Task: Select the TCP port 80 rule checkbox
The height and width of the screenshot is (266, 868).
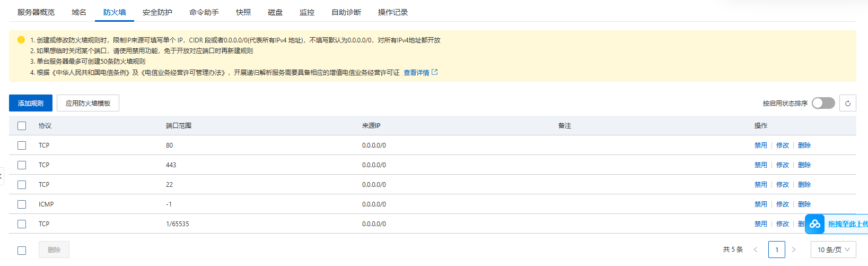Action: pyautogui.click(x=22, y=145)
